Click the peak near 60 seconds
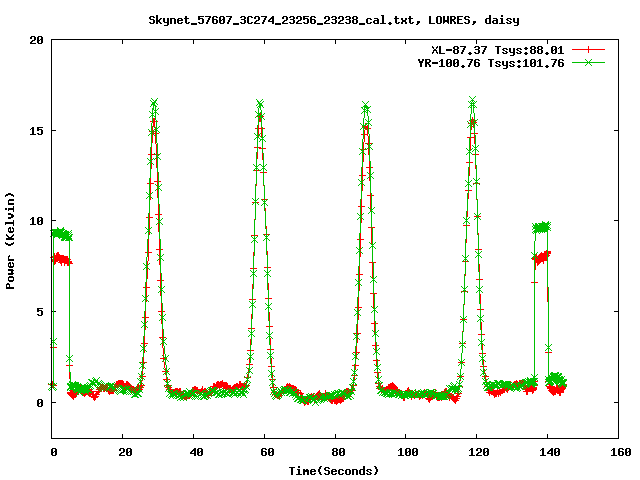The image size is (640, 480). point(260,103)
